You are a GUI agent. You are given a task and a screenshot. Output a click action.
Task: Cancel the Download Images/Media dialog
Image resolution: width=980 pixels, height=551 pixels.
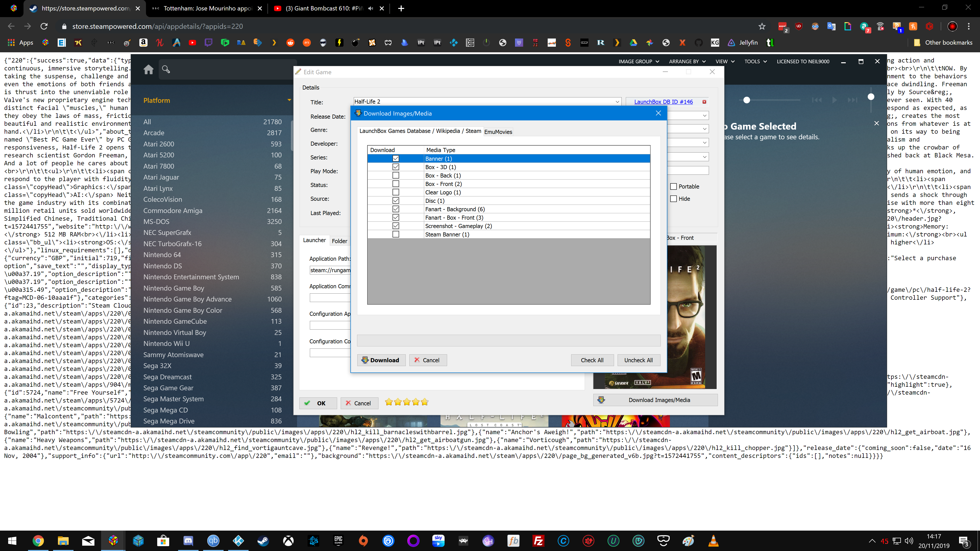pyautogui.click(x=428, y=360)
